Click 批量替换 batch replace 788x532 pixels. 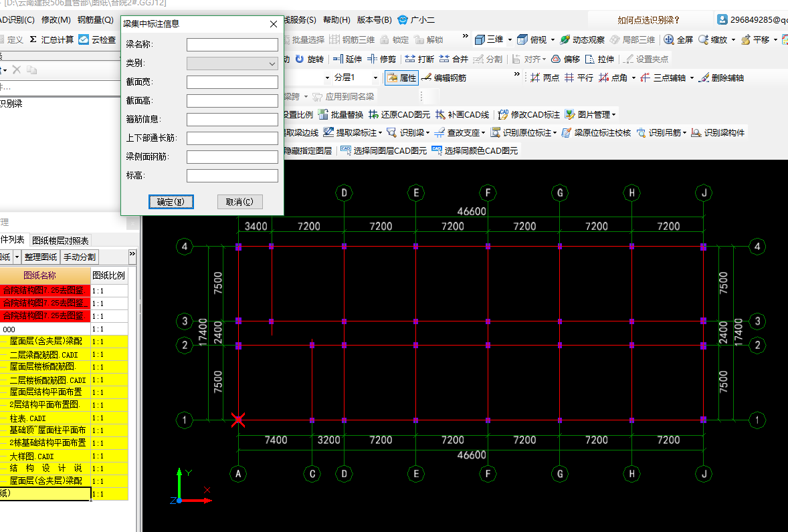(340, 114)
